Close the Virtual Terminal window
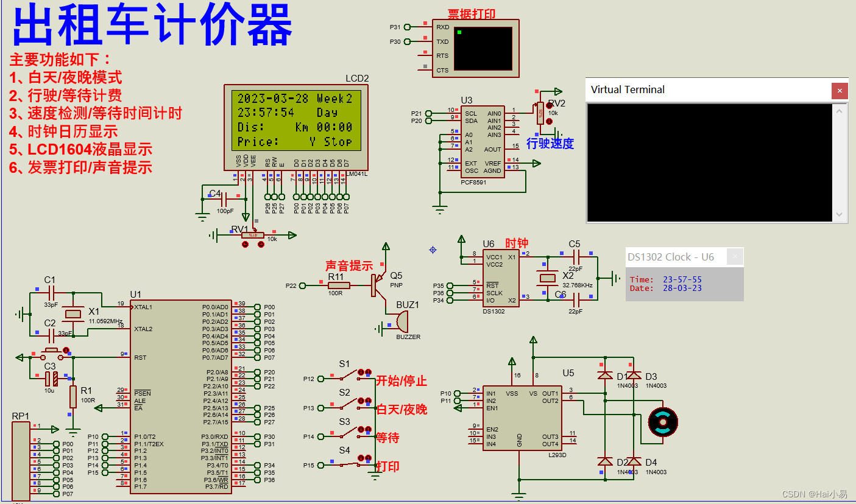Viewport: 856px width, 504px height. pos(840,91)
